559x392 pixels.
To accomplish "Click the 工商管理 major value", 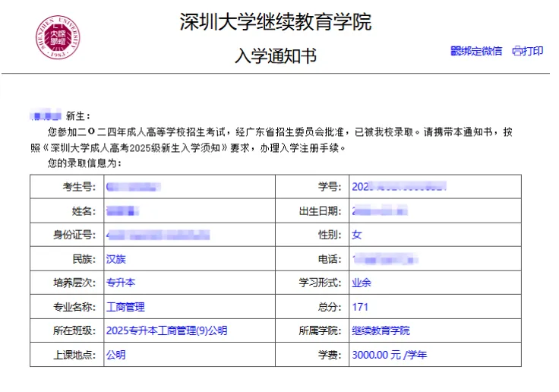I will coord(125,307).
